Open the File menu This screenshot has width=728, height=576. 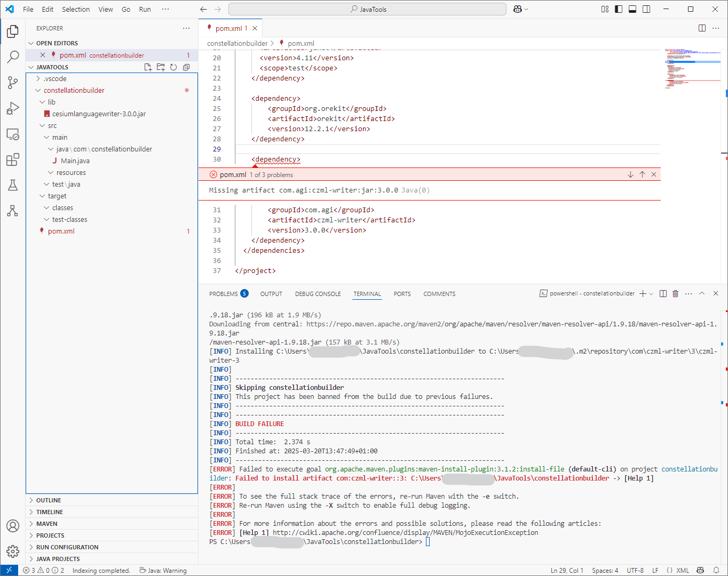28,9
